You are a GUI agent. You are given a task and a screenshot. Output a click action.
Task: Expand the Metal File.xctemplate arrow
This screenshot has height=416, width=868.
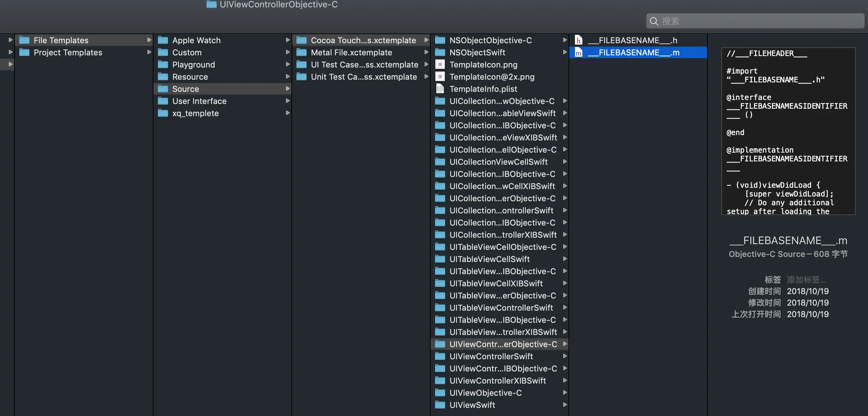point(426,52)
